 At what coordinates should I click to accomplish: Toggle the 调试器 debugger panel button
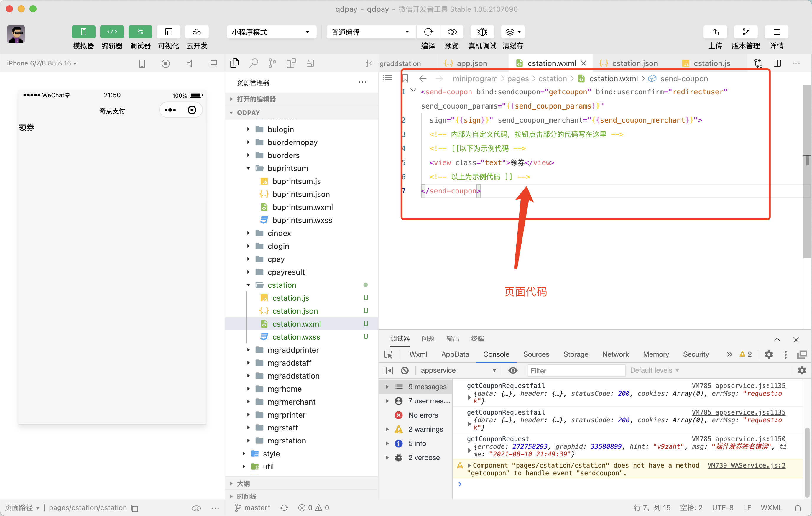tap(140, 32)
